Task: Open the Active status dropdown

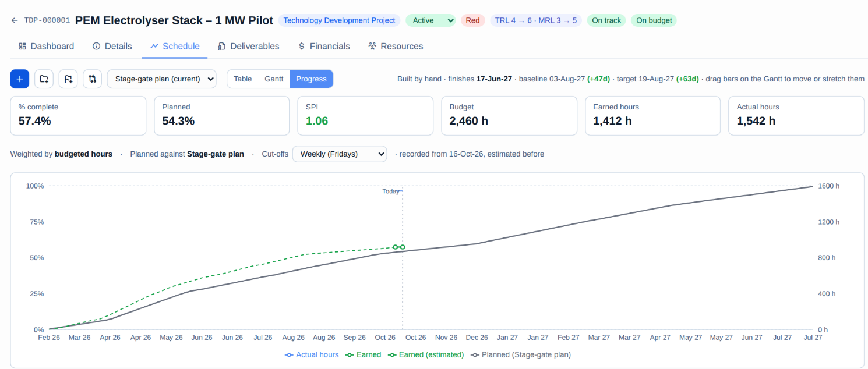Action: pos(431,20)
